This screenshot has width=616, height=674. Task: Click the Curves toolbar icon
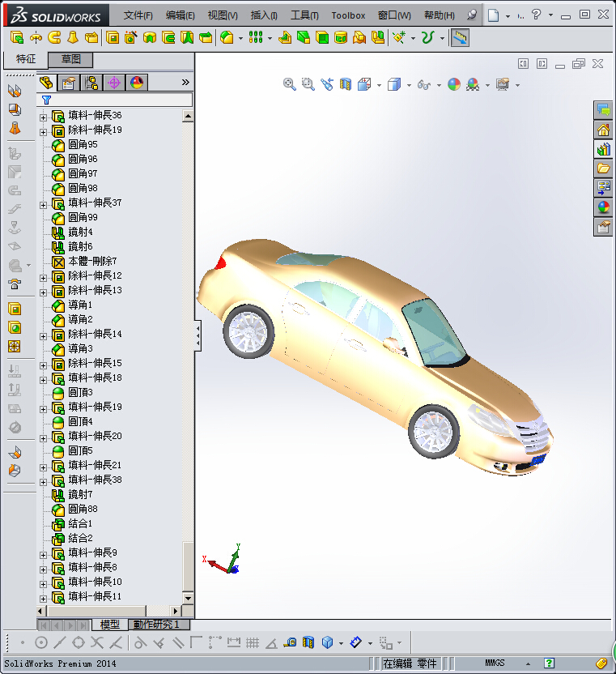tap(427, 38)
